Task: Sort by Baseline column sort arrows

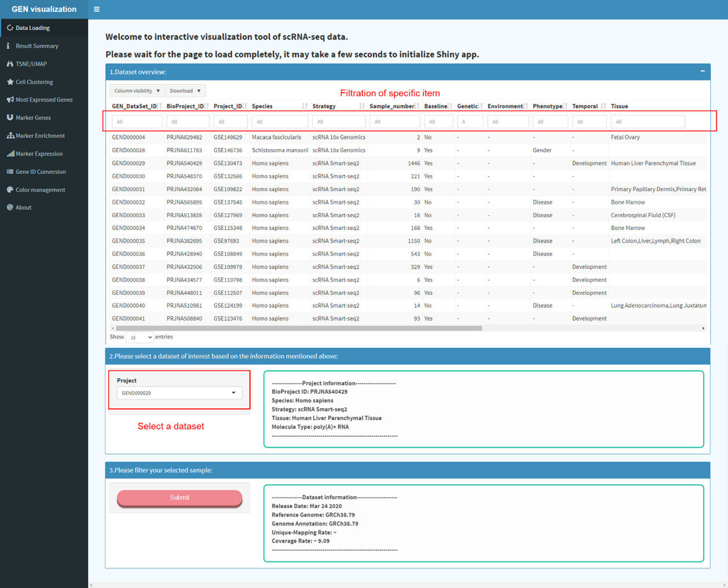Action: [x=451, y=106]
